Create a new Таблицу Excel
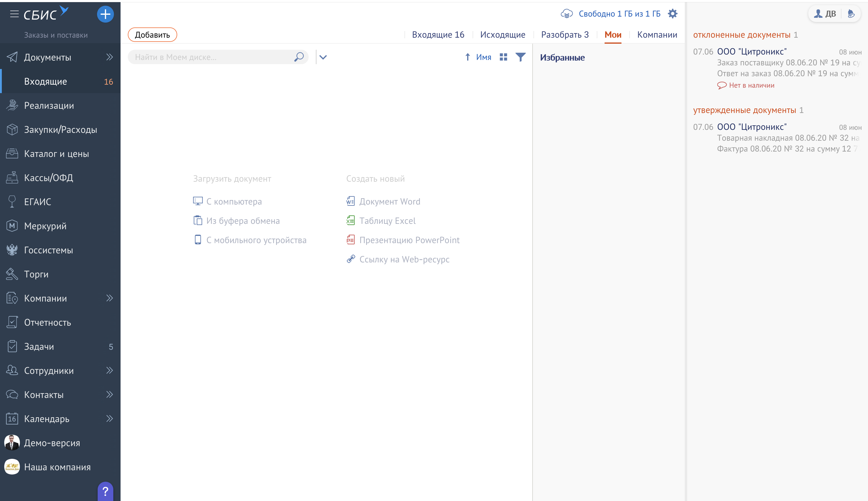The width and height of the screenshot is (868, 501). coord(387,221)
